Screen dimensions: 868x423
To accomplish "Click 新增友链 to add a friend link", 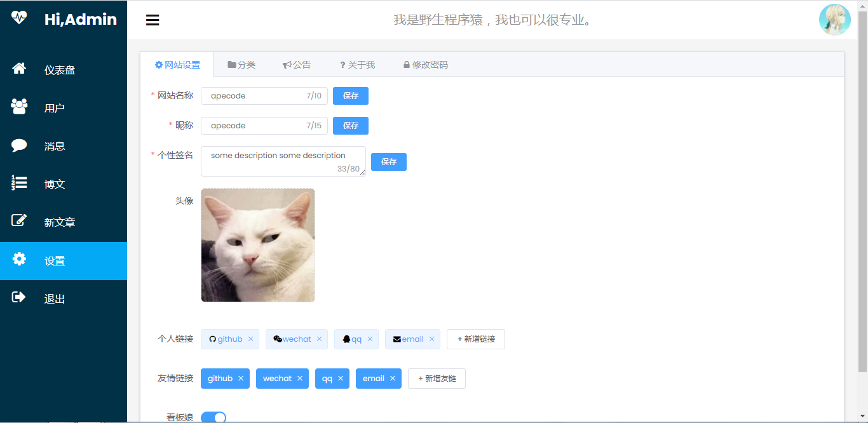I will point(437,378).
